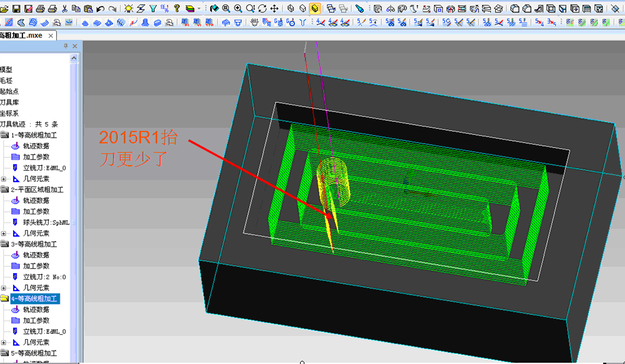Click the Undo arrow icon
This screenshot has height=364, width=625.
pyautogui.click(x=100, y=9)
